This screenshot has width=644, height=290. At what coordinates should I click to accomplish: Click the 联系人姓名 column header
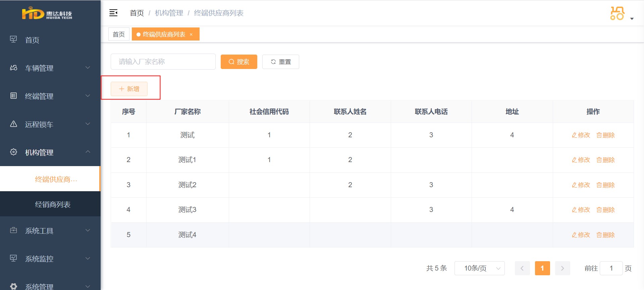pyautogui.click(x=350, y=112)
